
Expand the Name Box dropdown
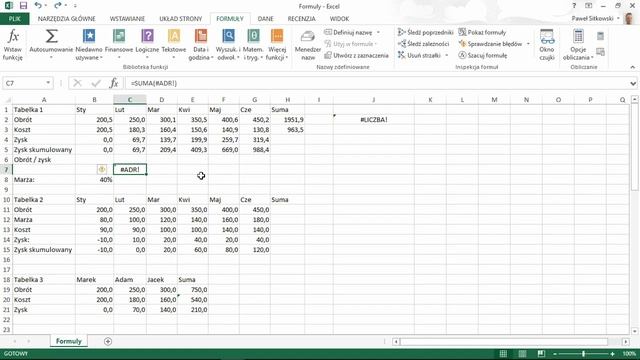click(48, 83)
